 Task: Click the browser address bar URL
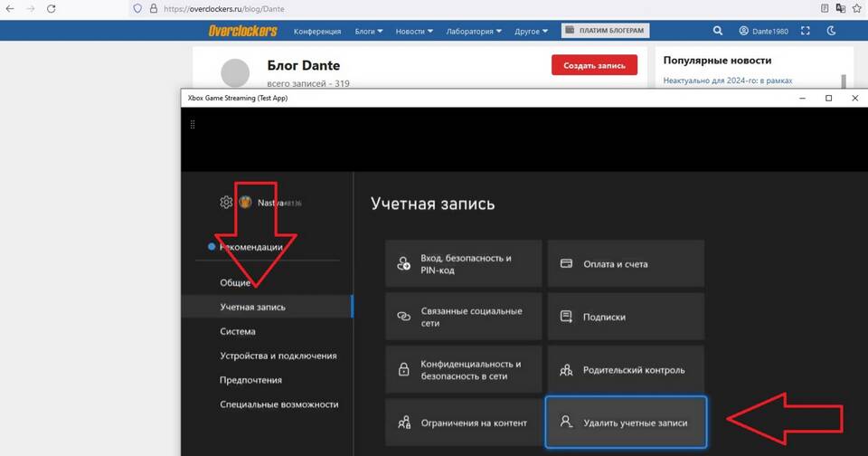[x=362, y=8]
